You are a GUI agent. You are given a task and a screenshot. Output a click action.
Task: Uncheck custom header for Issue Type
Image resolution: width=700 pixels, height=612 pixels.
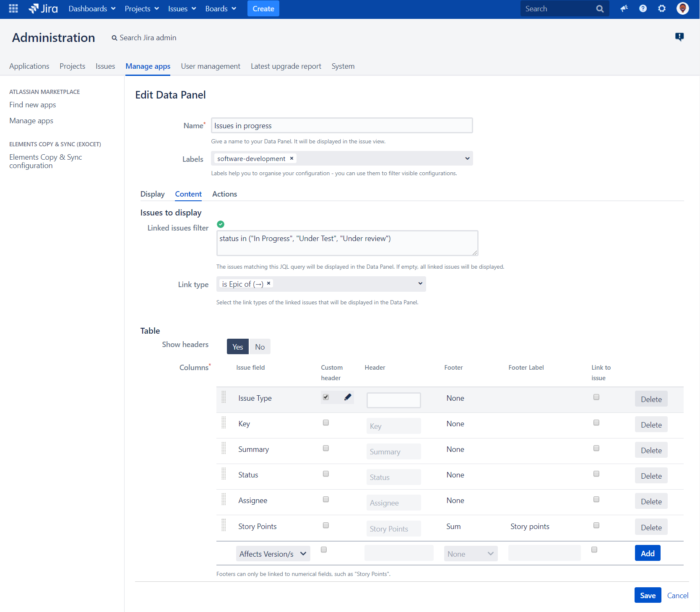click(326, 397)
